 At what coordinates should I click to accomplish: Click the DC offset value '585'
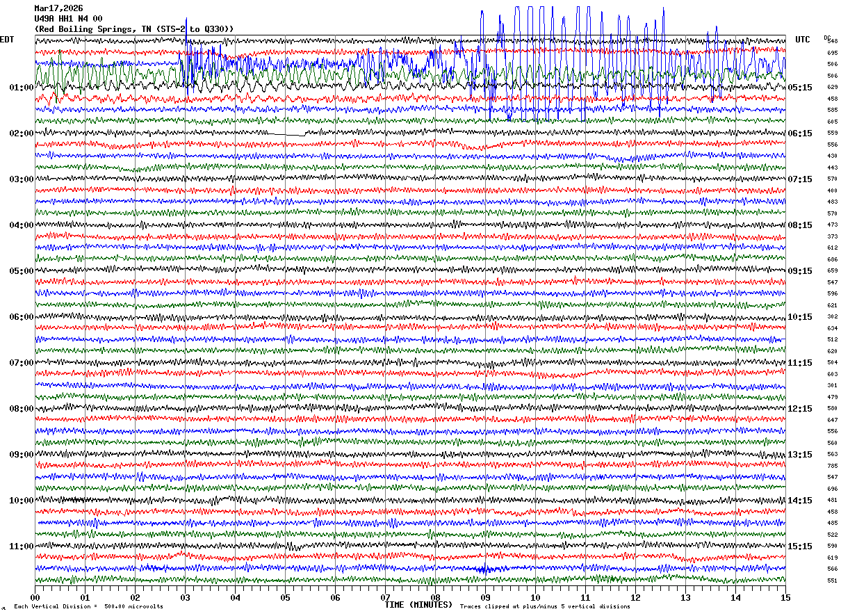[x=832, y=111]
